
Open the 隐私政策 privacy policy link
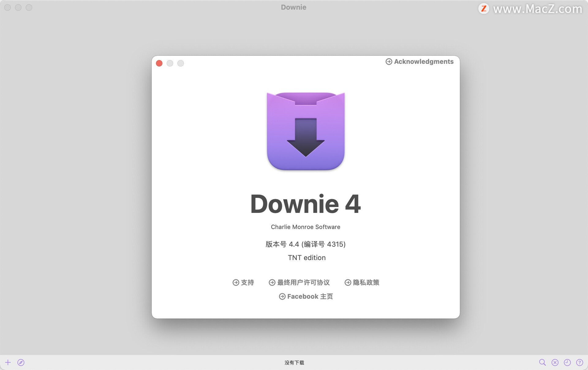(362, 282)
